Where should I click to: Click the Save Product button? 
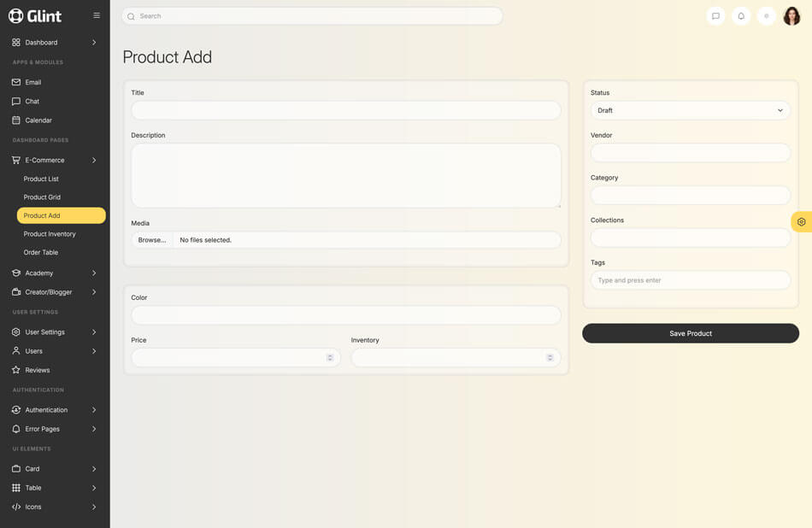690,333
